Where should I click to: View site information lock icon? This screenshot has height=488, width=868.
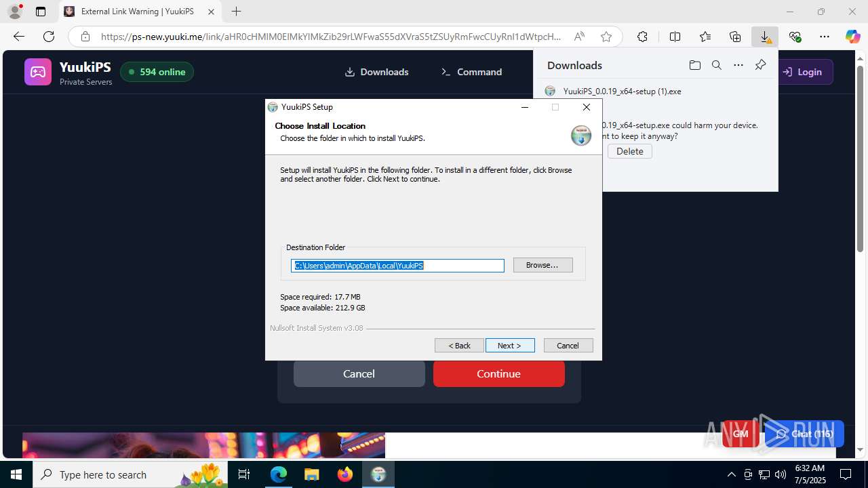coord(85,37)
